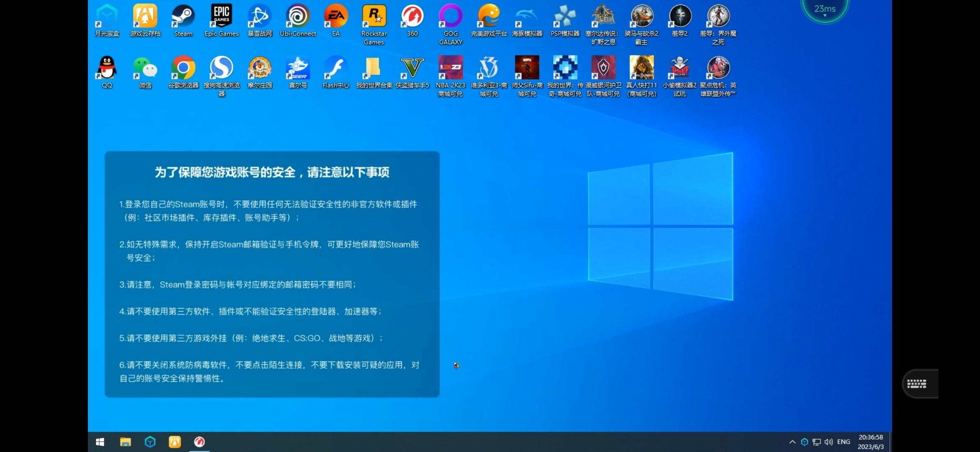The width and height of the screenshot is (980, 452).
Task: Launch the Ubi-Connect desktop shortcut
Action: click(x=298, y=21)
